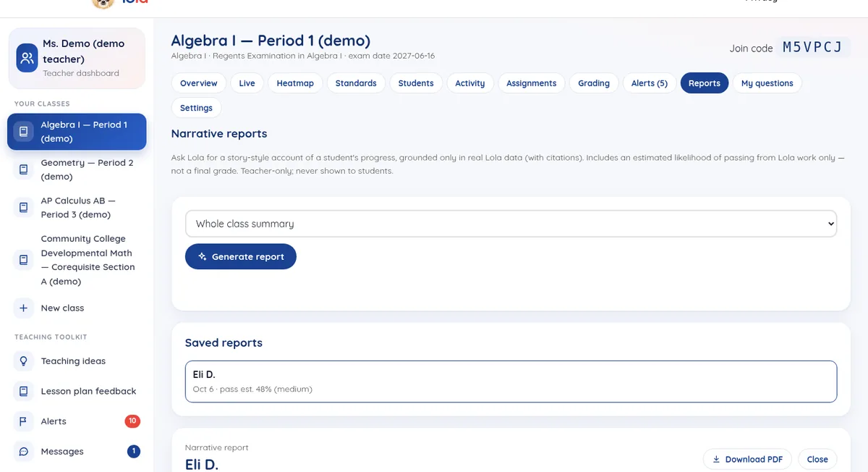Select the AP Calculus AB Period 3 class
This screenshot has height=472, width=868.
point(77,208)
